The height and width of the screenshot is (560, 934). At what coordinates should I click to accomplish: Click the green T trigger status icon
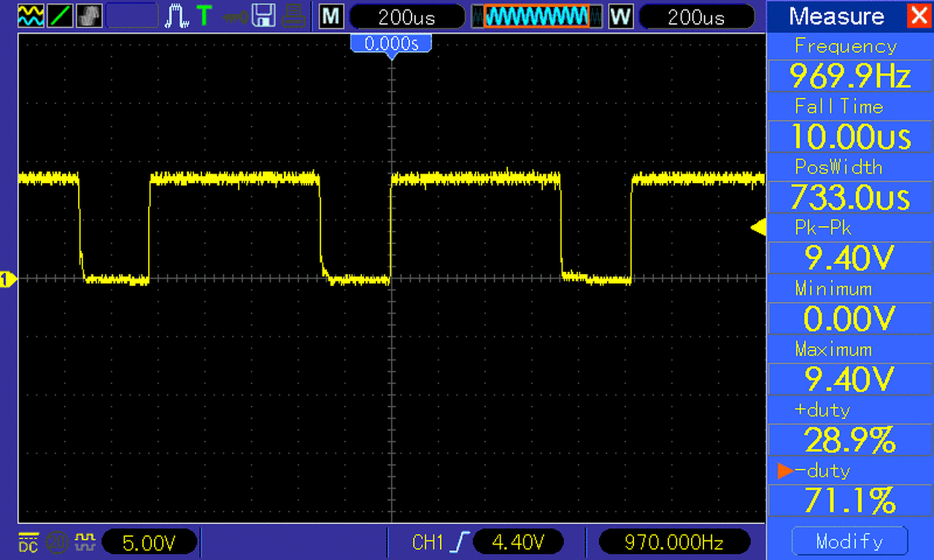(x=205, y=15)
